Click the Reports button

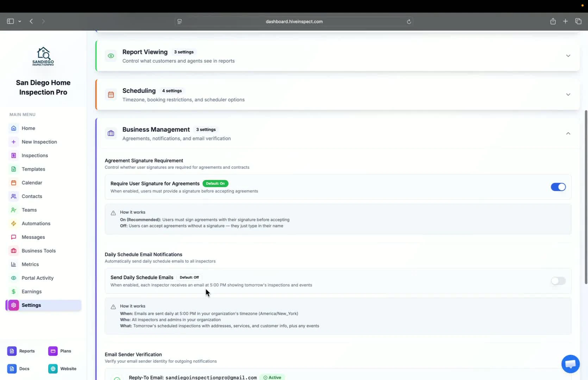tap(21, 351)
